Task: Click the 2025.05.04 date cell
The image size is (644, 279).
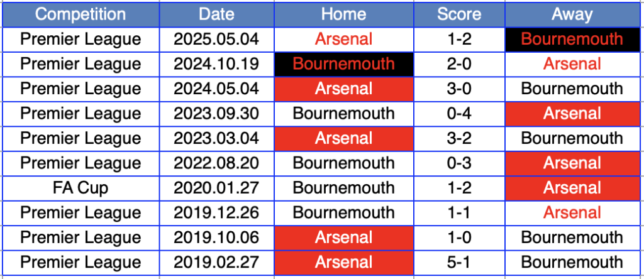Action: (216, 39)
